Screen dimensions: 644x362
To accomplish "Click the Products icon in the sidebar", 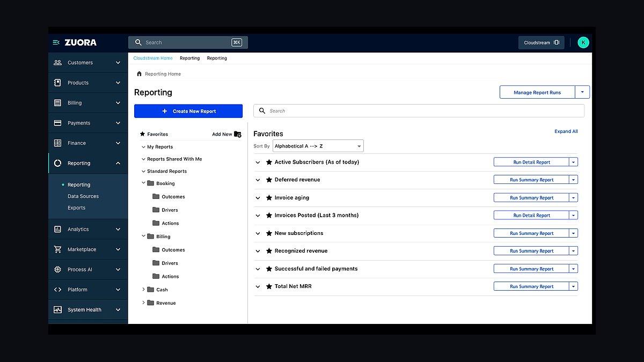I will tap(58, 83).
